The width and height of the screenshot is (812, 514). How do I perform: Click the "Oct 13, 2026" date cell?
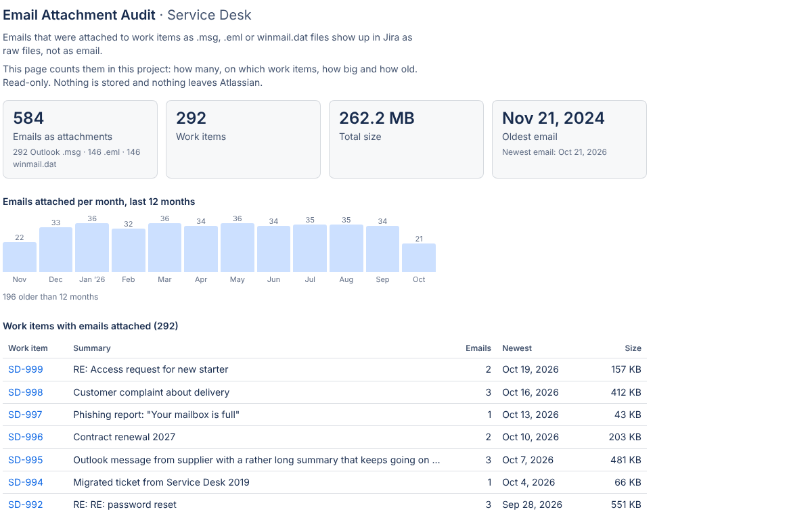pyautogui.click(x=531, y=415)
